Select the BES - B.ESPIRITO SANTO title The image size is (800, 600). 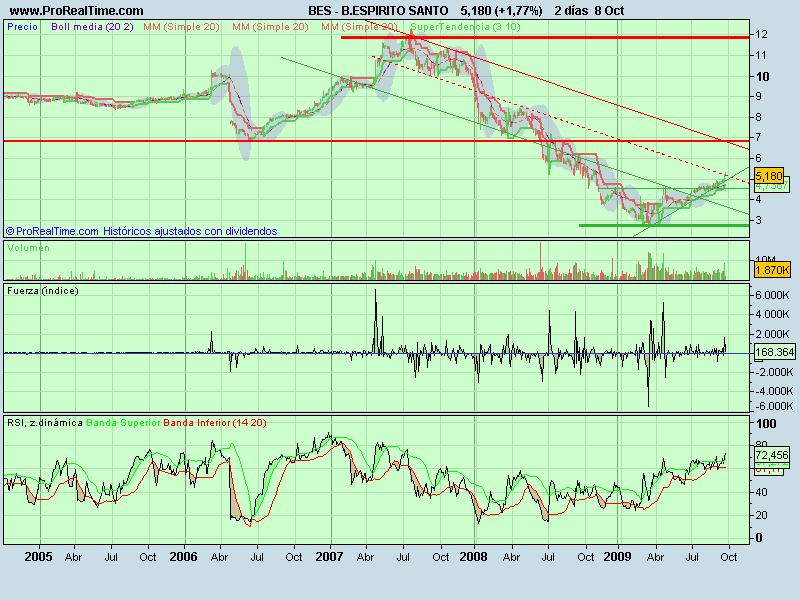pos(378,11)
